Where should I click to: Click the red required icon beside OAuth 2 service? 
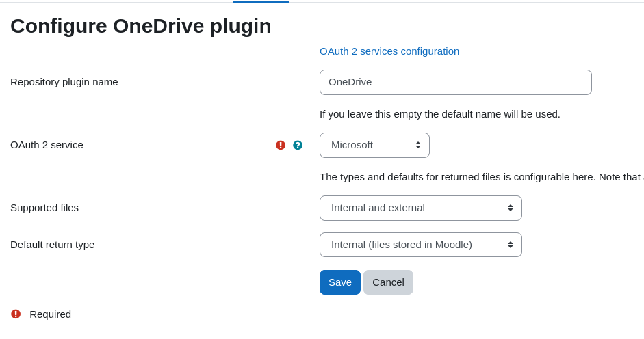click(x=281, y=146)
